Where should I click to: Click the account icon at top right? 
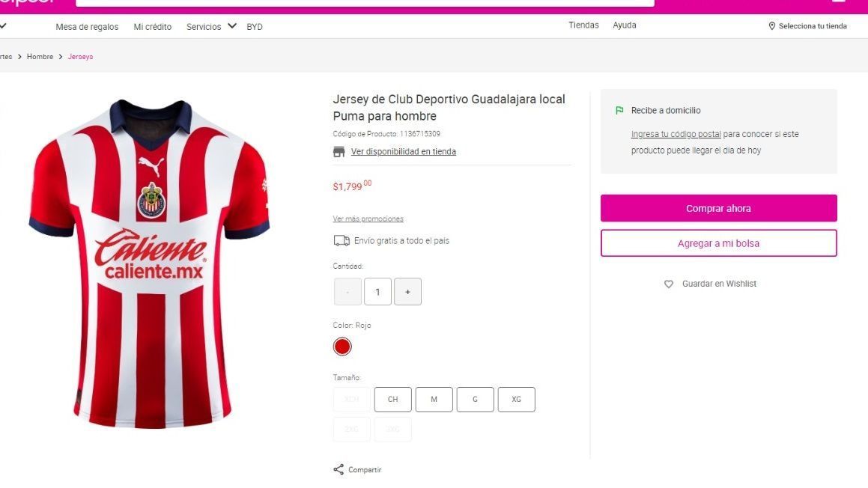(840, 2)
